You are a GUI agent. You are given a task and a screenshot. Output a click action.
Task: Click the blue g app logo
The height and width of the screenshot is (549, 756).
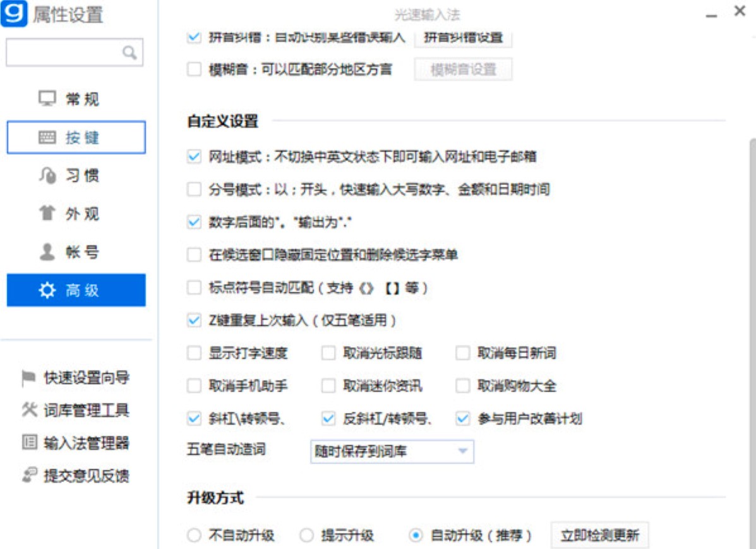[x=14, y=13]
